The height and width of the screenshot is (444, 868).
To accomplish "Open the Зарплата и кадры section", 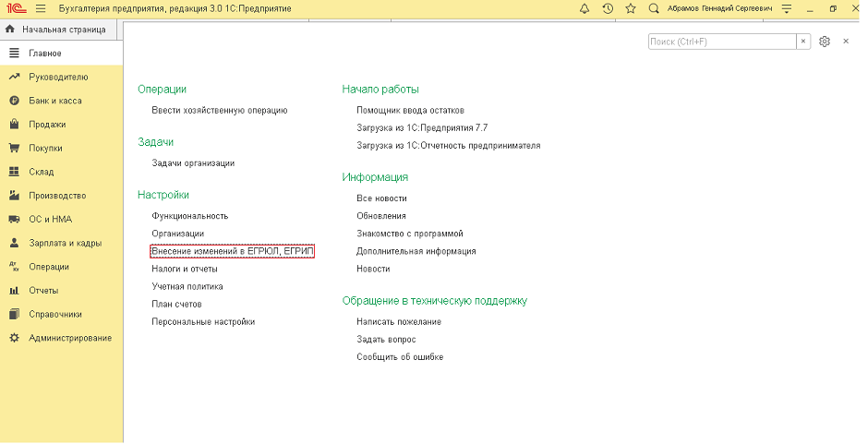I will (x=61, y=244).
